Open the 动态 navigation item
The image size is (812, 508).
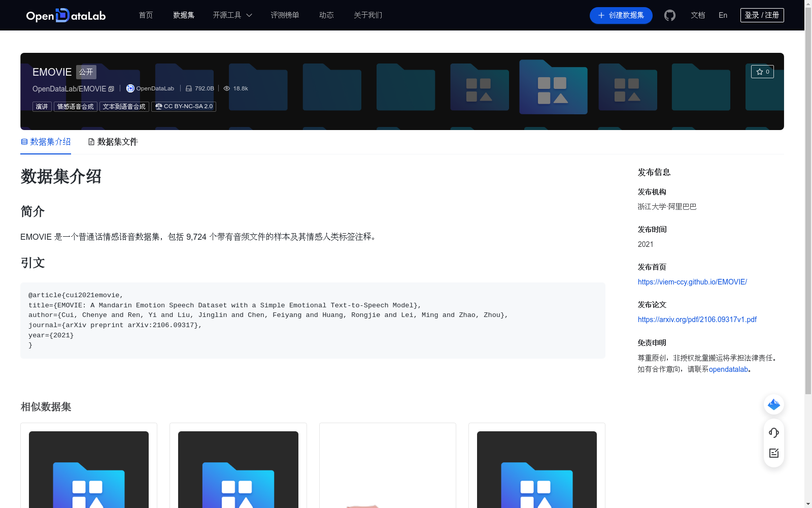click(x=326, y=15)
